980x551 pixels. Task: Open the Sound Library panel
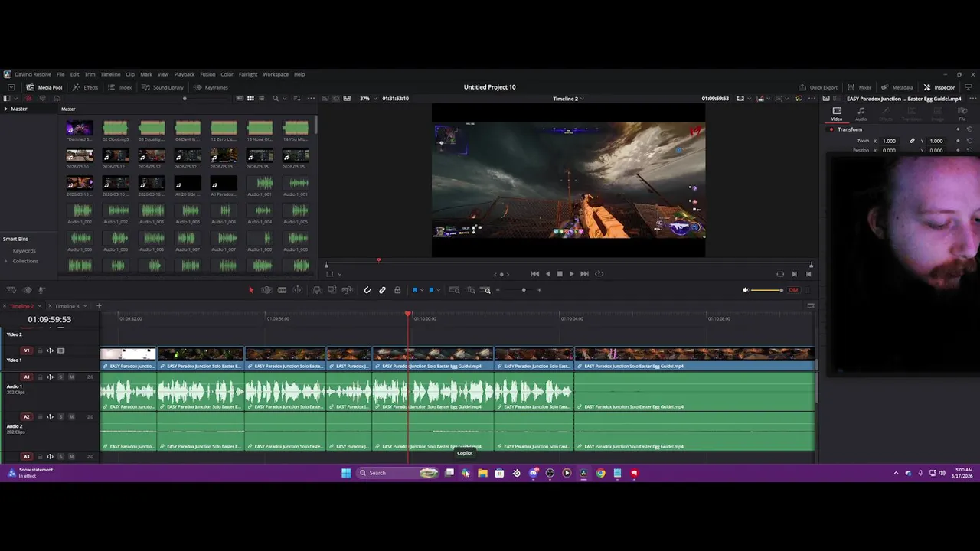tap(163, 87)
